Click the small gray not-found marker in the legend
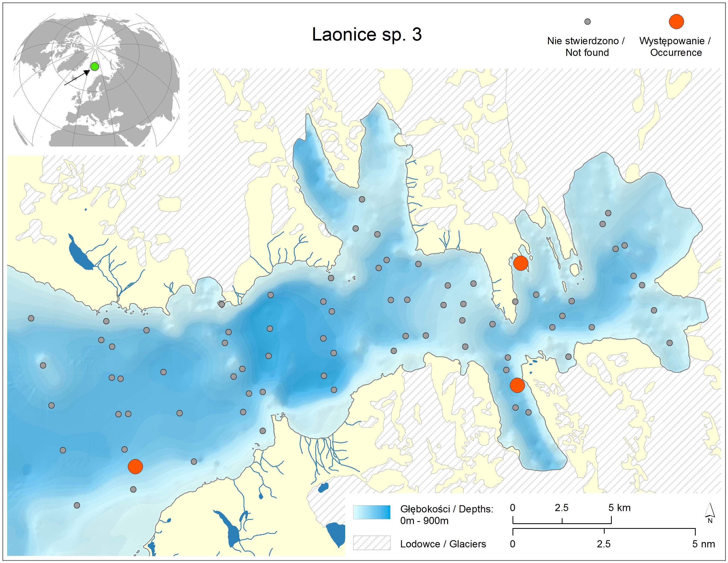728x563 pixels. pos(587,22)
